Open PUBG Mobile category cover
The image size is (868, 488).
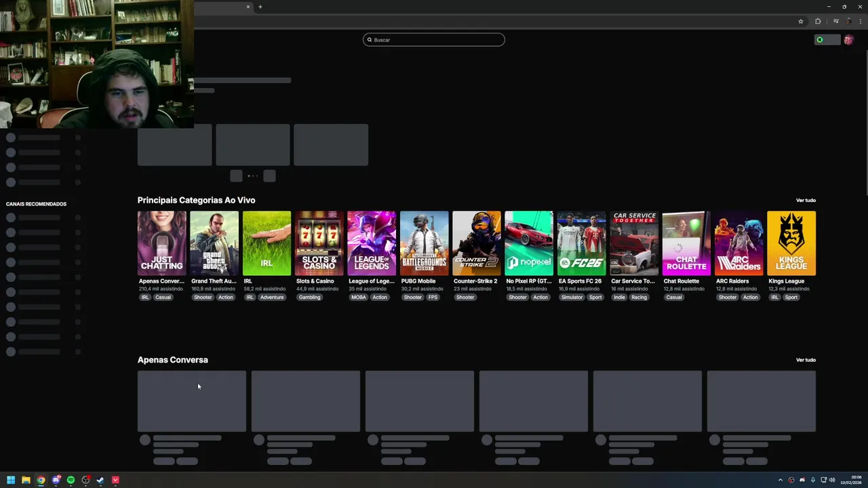(424, 243)
